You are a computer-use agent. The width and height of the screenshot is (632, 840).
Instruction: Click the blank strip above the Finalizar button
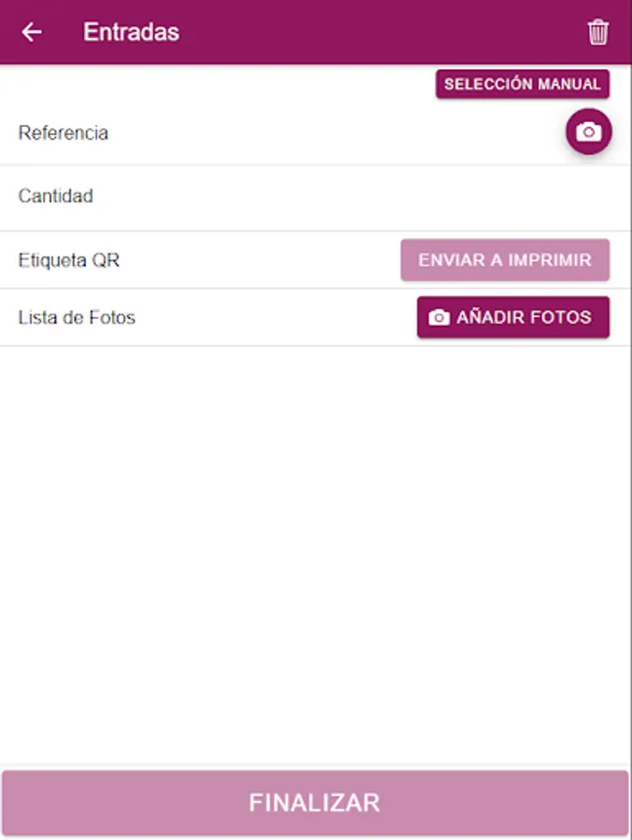[316, 766]
